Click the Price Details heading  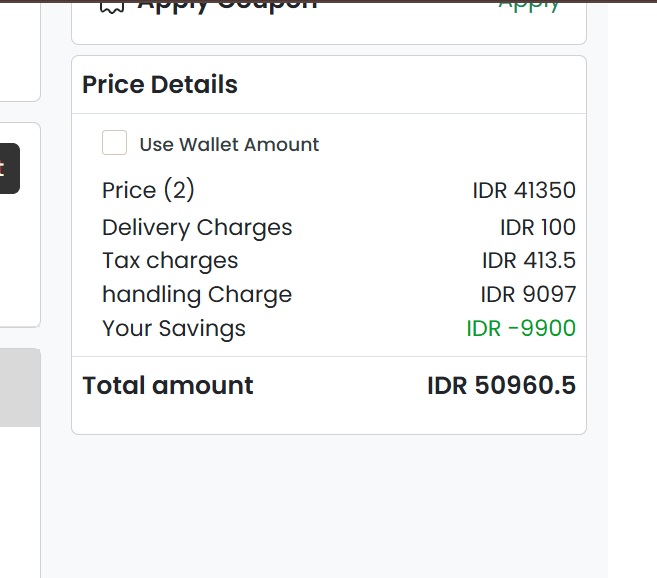point(160,84)
